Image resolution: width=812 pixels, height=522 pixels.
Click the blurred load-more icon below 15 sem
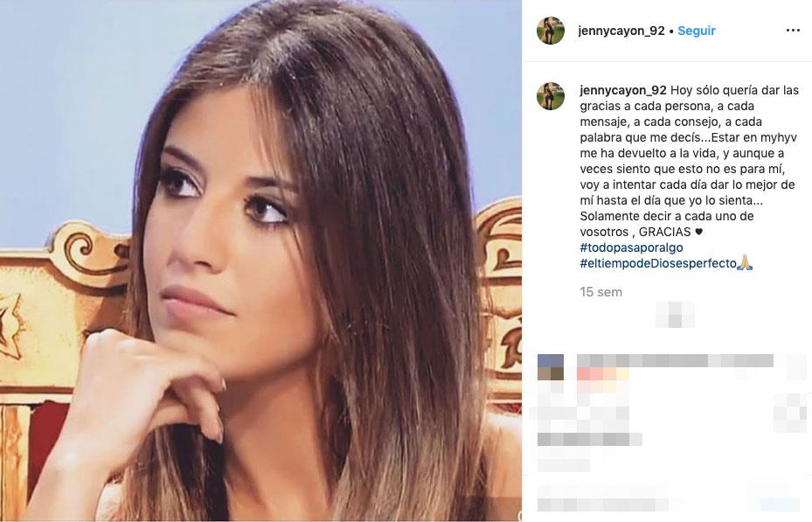[675, 315]
